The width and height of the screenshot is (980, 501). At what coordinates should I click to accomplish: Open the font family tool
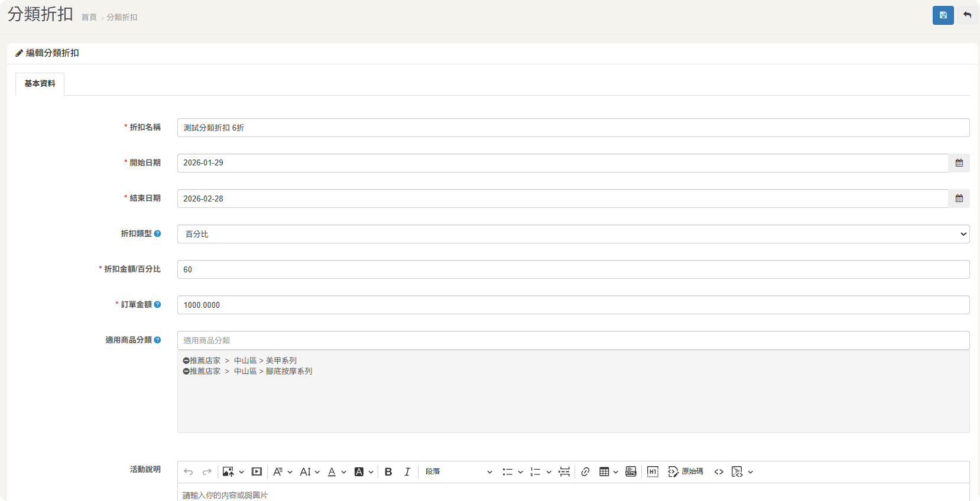pos(278,471)
